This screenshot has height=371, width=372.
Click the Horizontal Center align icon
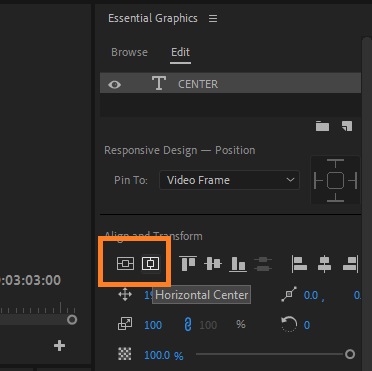(x=151, y=264)
